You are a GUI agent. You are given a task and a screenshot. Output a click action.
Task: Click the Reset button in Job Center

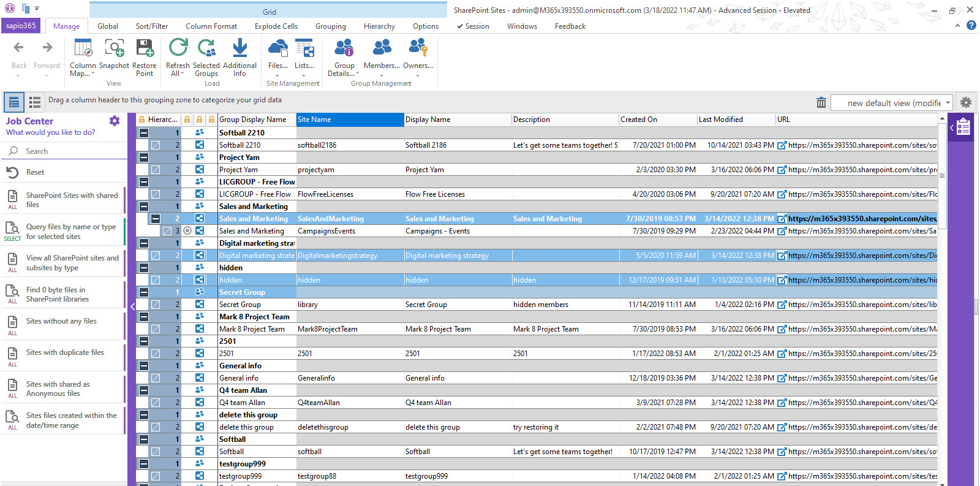35,172
